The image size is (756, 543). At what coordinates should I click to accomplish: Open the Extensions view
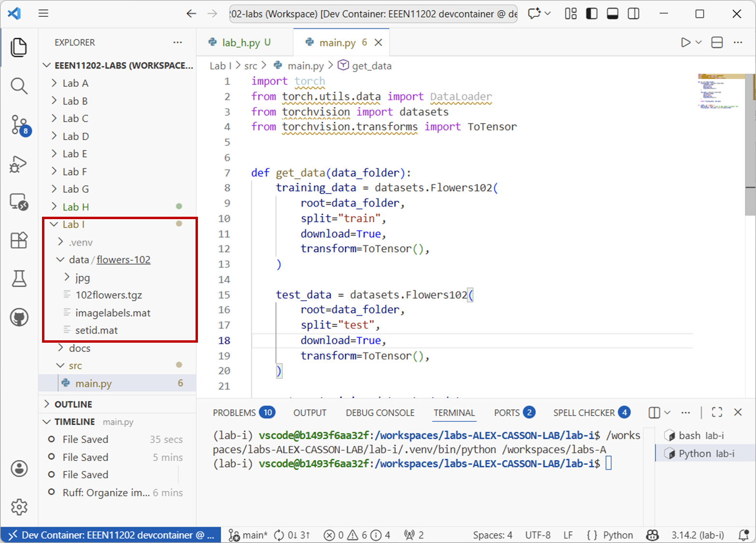pyautogui.click(x=19, y=240)
